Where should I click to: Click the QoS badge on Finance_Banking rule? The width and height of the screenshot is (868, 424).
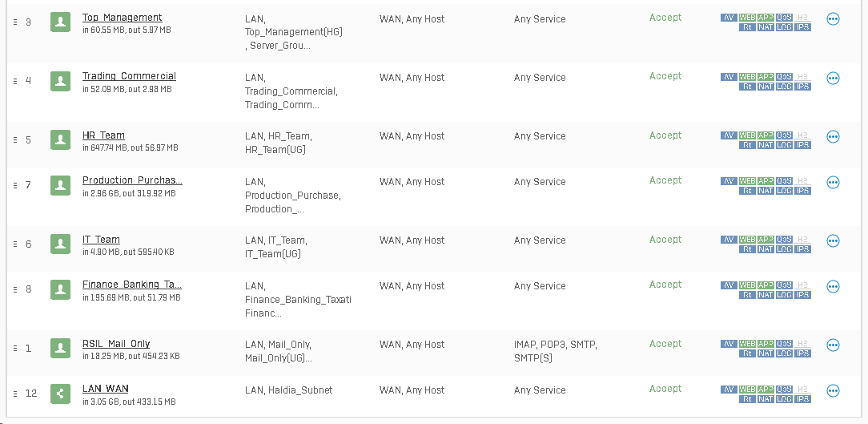pyautogui.click(x=784, y=285)
